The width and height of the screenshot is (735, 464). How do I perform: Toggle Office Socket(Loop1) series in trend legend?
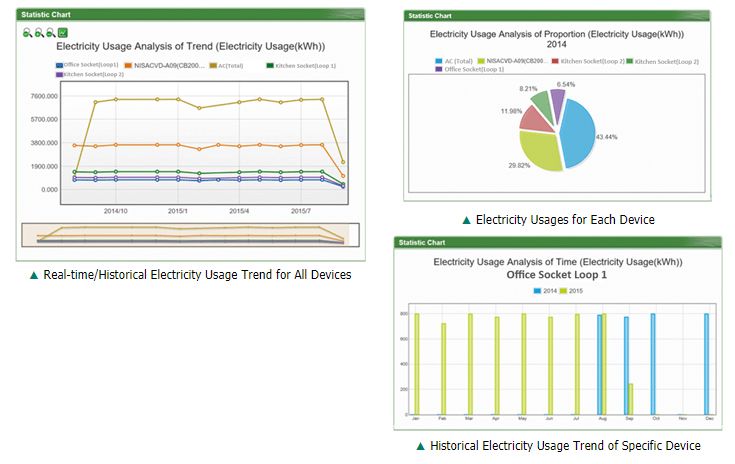[87, 65]
